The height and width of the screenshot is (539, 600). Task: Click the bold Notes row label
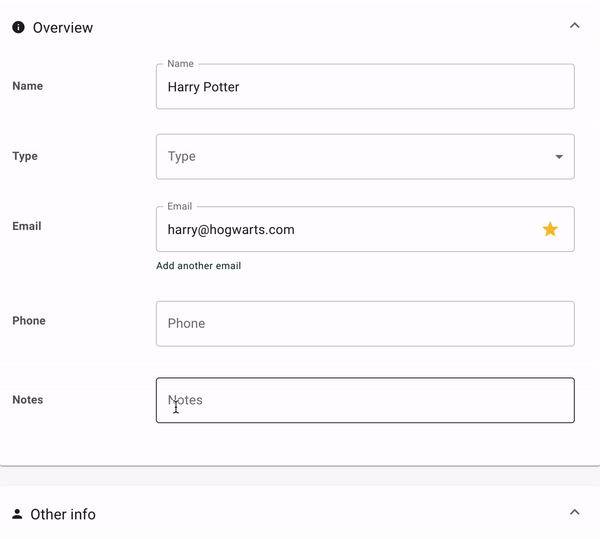coord(27,400)
